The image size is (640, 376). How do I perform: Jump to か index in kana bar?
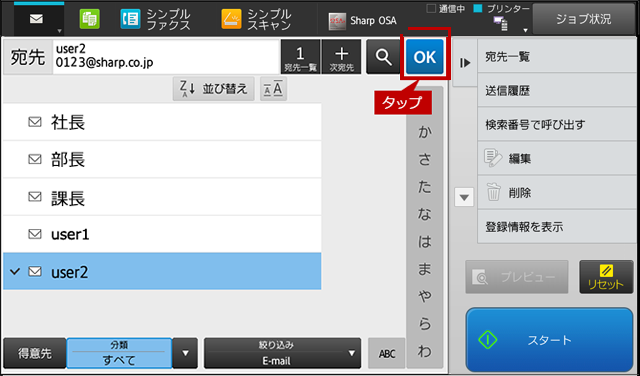424,132
